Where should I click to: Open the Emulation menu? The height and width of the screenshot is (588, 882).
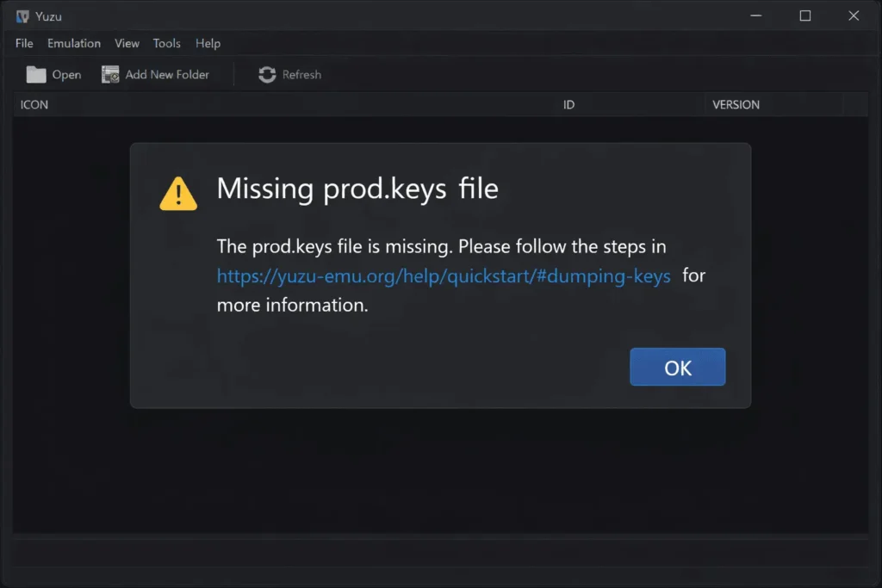(74, 43)
